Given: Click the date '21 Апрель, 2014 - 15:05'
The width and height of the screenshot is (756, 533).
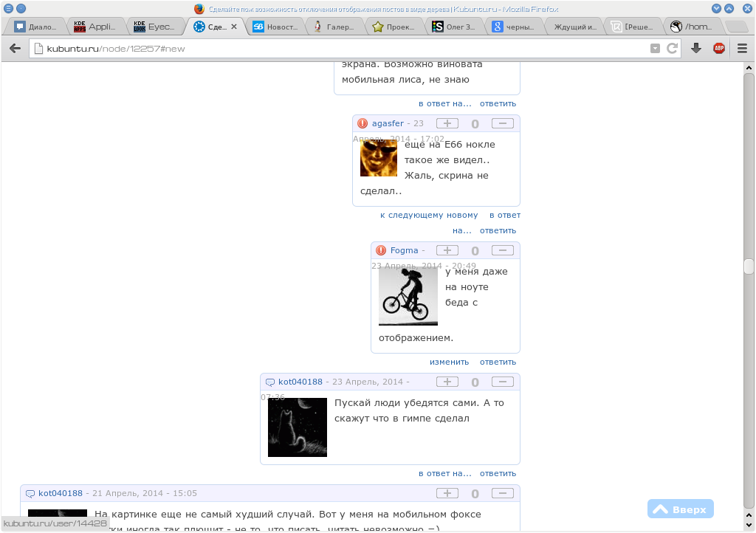Looking at the screenshot, I should 145,493.
